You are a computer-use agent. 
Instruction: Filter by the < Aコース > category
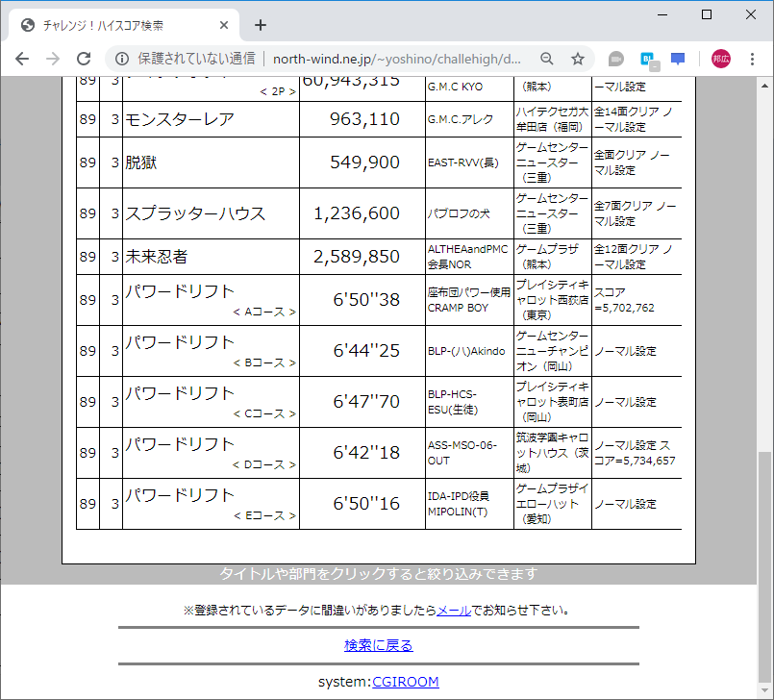tap(264, 312)
